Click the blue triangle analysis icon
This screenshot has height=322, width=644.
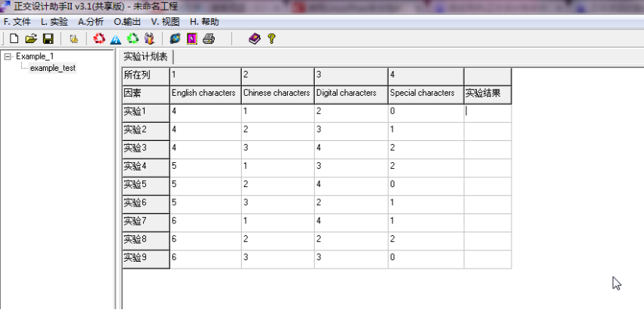116,38
